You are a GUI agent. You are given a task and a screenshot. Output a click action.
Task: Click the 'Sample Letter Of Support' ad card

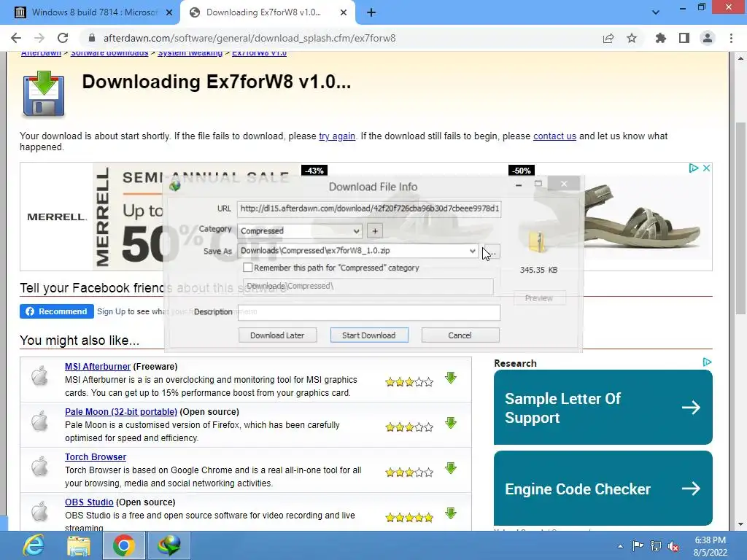[603, 408]
